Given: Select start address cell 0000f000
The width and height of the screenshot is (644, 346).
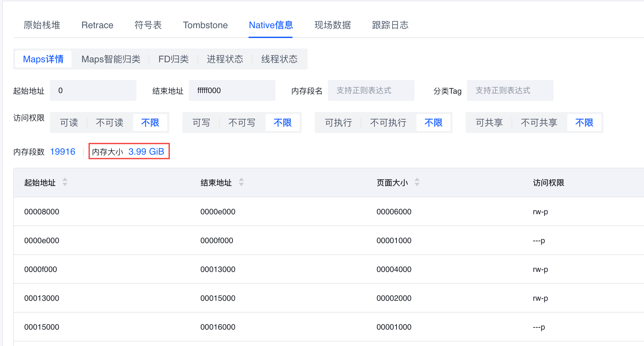Looking at the screenshot, I should coord(41,269).
